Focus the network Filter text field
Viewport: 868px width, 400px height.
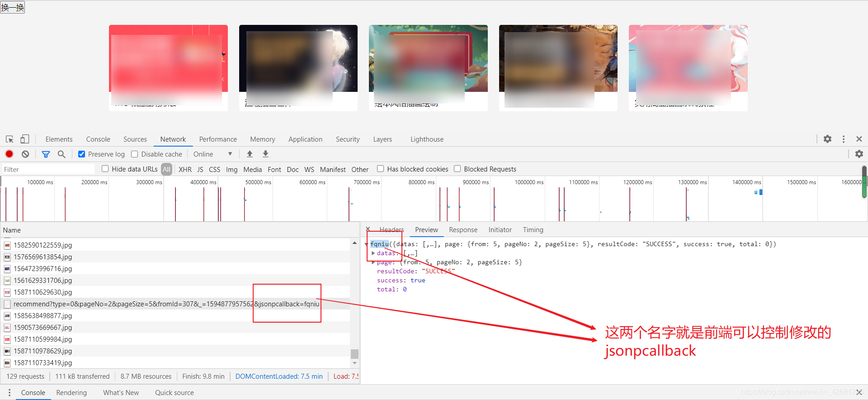point(48,169)
